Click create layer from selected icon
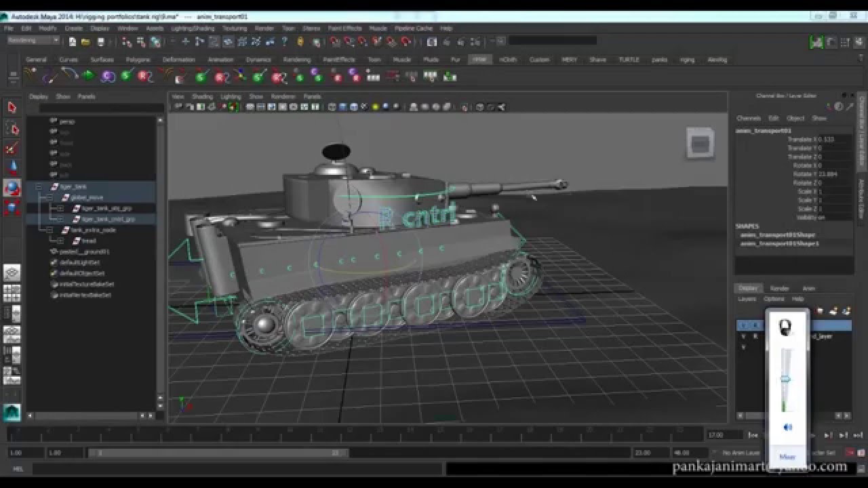This screenshot has height=488, width=868. pos(846,311)
